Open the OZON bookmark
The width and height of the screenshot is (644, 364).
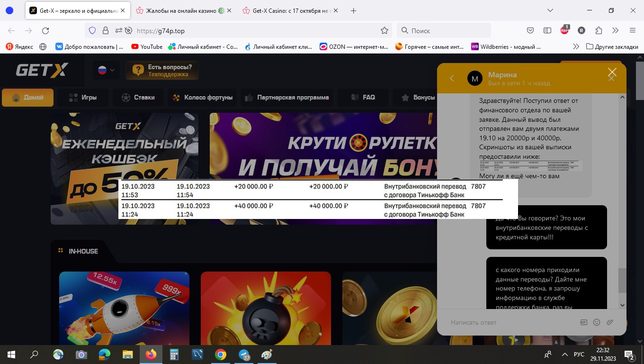(354, 46)
